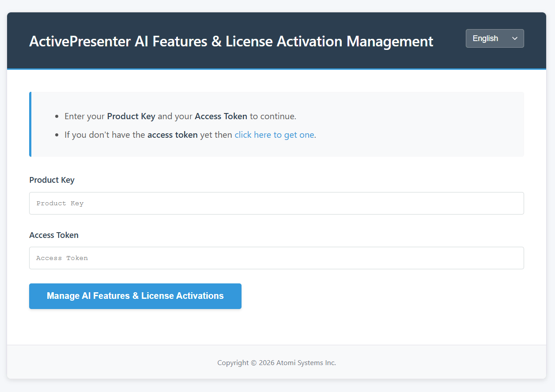
Task: Click the Copyright Atomi Systems footer text
Action: pyautogui.click(x=276, y=362)
